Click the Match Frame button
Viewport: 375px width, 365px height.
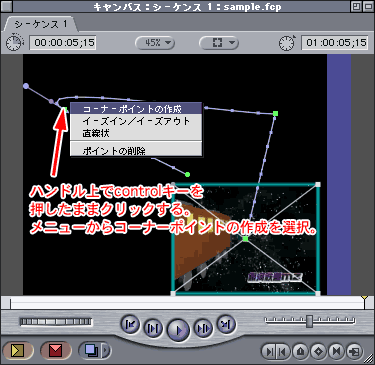click(354, 351)
